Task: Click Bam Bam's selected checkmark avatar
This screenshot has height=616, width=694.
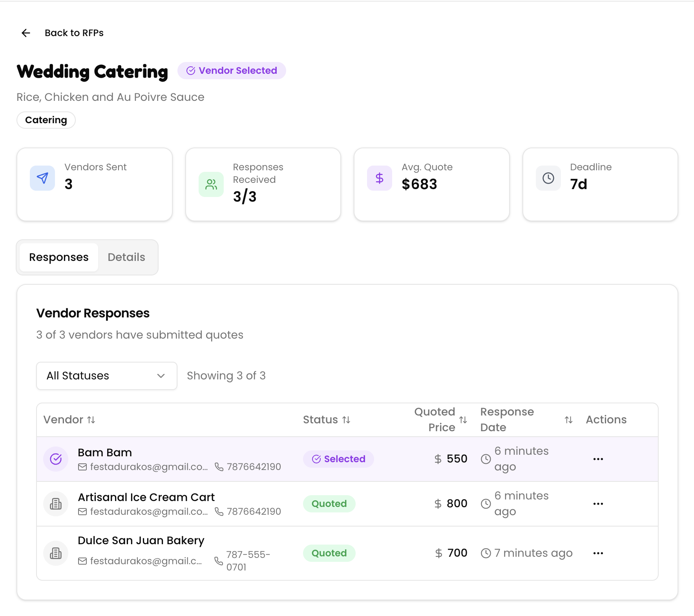Action: pos(56,459)
